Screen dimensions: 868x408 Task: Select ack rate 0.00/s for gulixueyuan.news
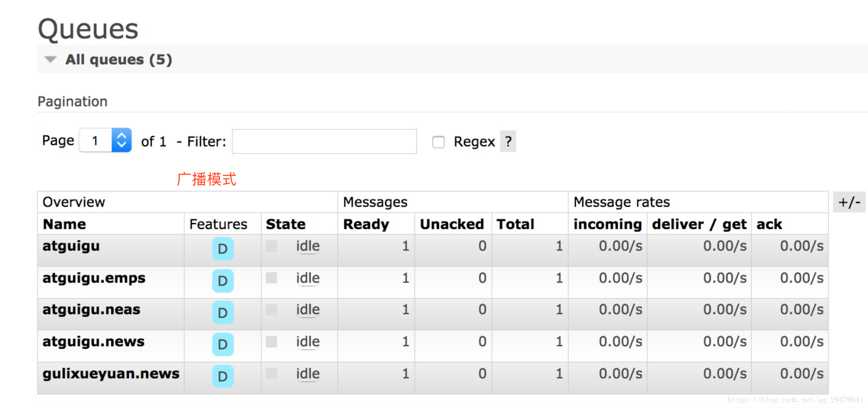click(x=802, y=373)
